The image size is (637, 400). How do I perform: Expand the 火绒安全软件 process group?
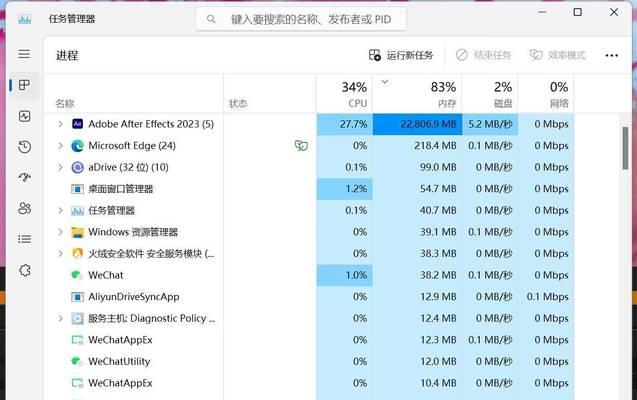[x=61, y=253]
